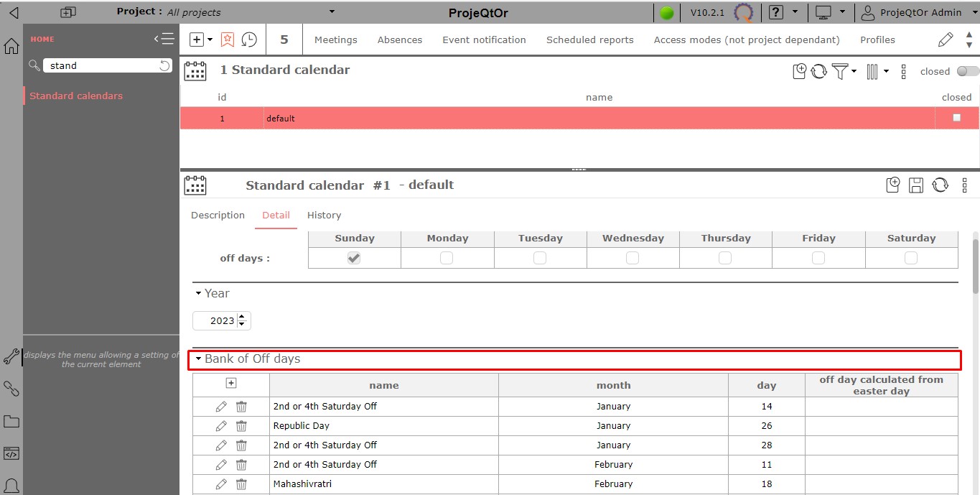The height and width of the screenshot is (495, 980).
Task: Edit the Mahashivratri off day entry
Action: pos(221,484)
